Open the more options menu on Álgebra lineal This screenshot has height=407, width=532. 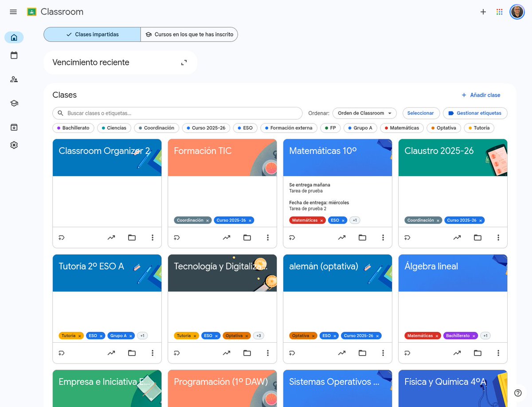[498, 353]
